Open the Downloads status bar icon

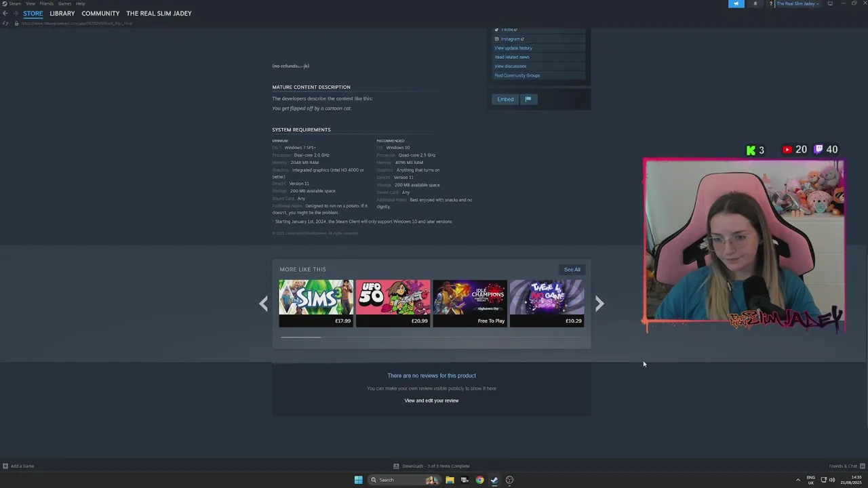click(x=396, y=466)
